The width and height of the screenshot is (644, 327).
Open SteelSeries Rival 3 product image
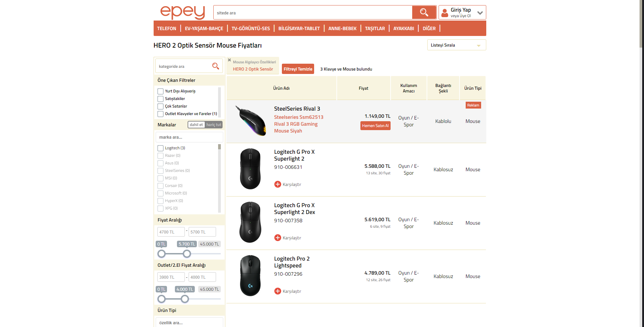(251, 121)
